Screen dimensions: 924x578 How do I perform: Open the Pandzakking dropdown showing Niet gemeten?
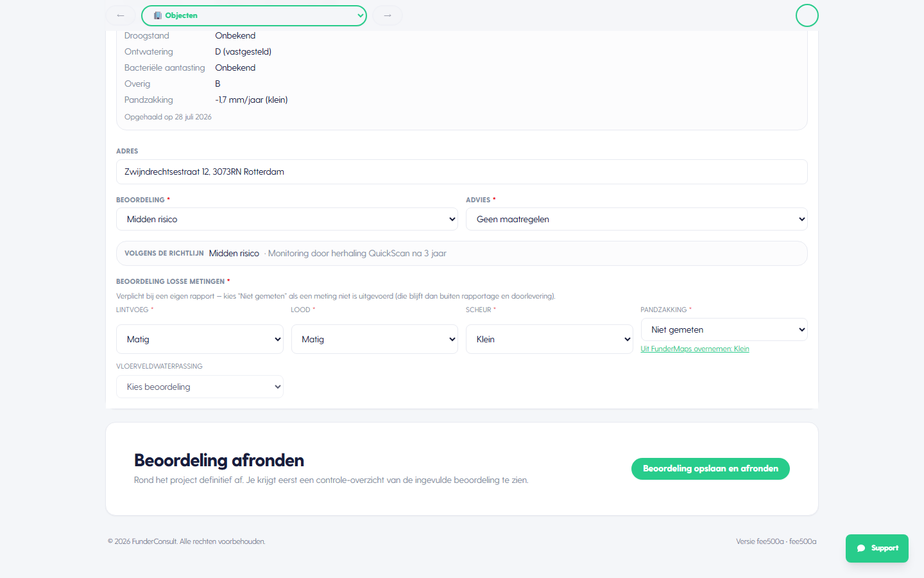click(724, 329)
